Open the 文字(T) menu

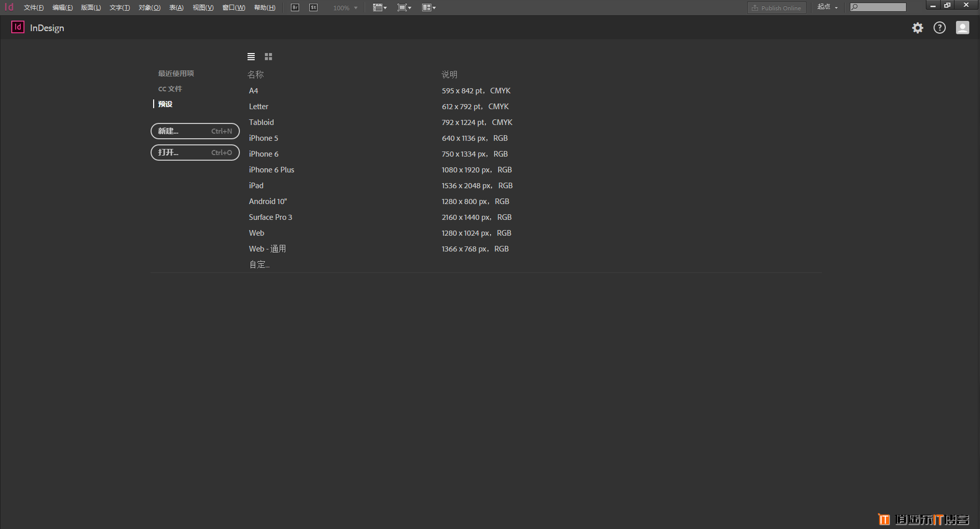tap(119, 8)
